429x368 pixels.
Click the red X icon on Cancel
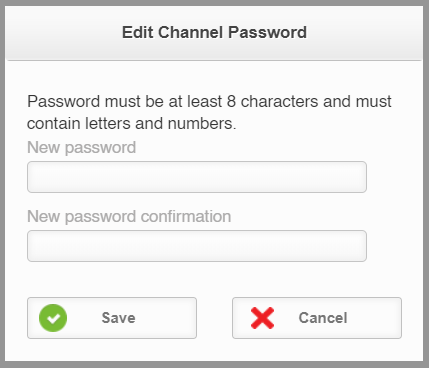click(262, 318)
